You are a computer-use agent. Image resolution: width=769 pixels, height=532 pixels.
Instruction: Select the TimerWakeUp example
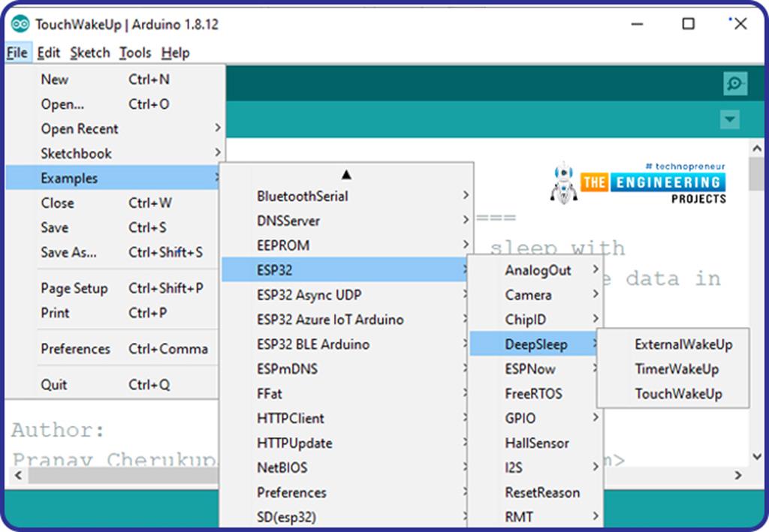click(x=677, y=369)
